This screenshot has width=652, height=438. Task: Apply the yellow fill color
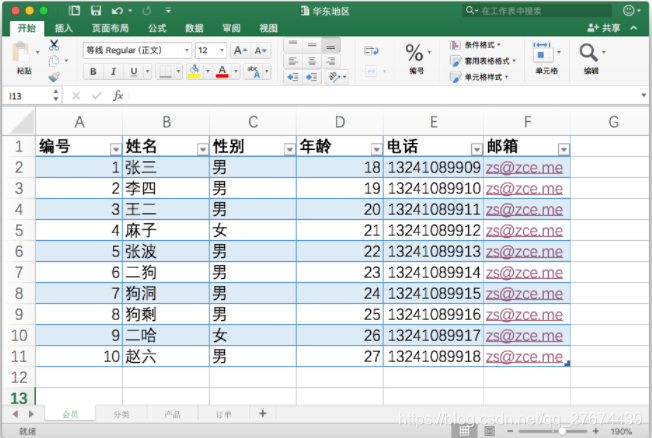194,72
